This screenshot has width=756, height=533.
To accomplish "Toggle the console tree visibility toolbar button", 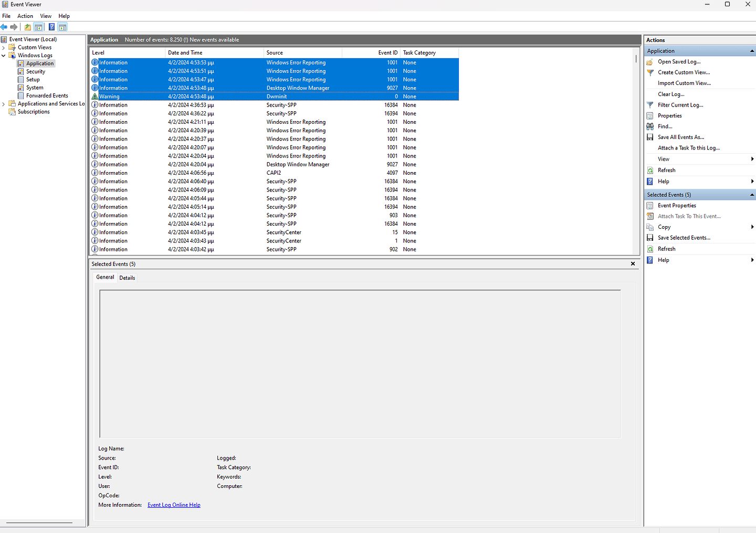I will [38, 27].
